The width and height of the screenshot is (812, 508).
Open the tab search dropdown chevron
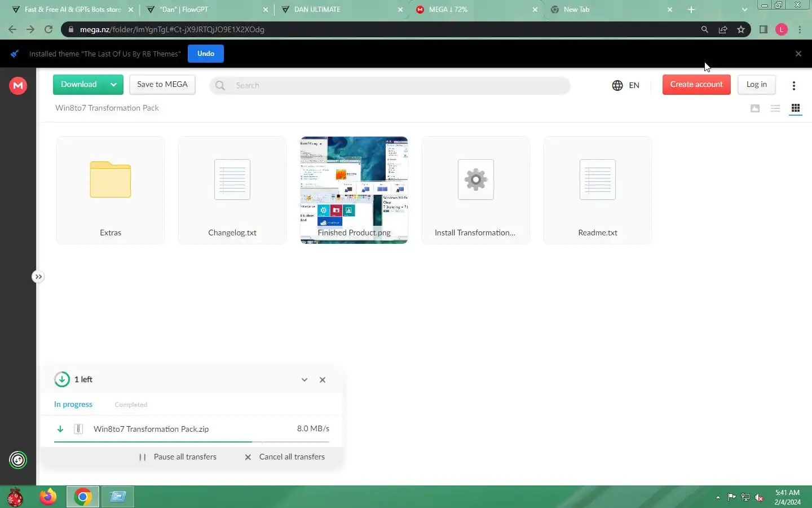tap(744, 10)
